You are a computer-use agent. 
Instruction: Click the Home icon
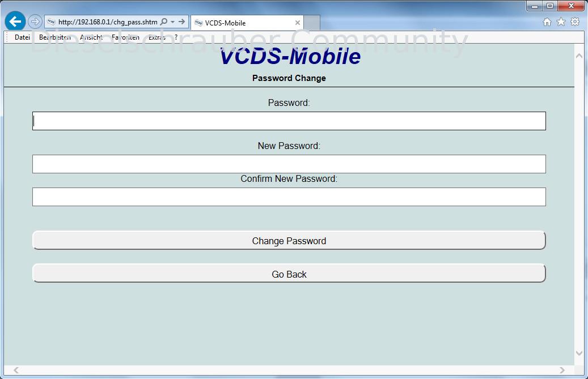(x=547, y=22)
